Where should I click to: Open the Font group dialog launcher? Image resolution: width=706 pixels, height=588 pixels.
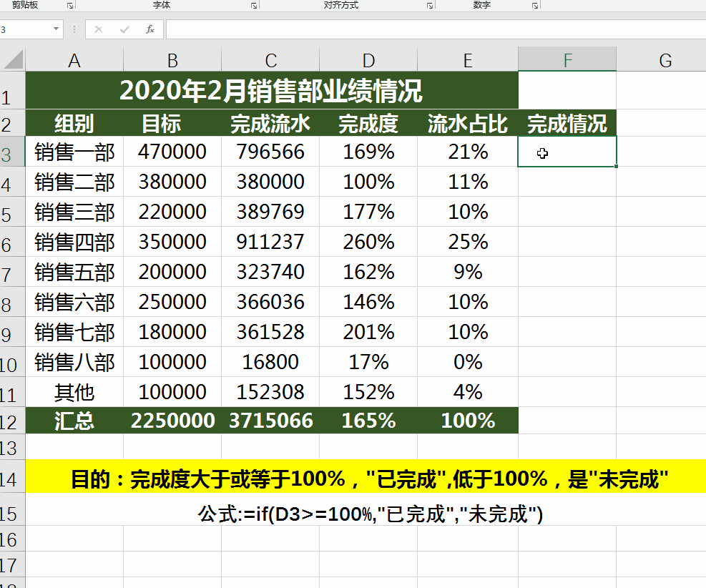tap(254, 6)
